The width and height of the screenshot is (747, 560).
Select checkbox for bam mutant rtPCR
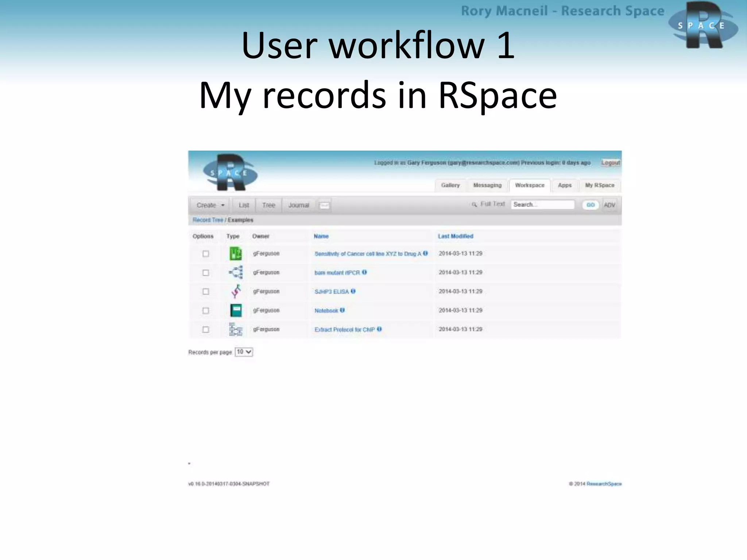[206, 273]
